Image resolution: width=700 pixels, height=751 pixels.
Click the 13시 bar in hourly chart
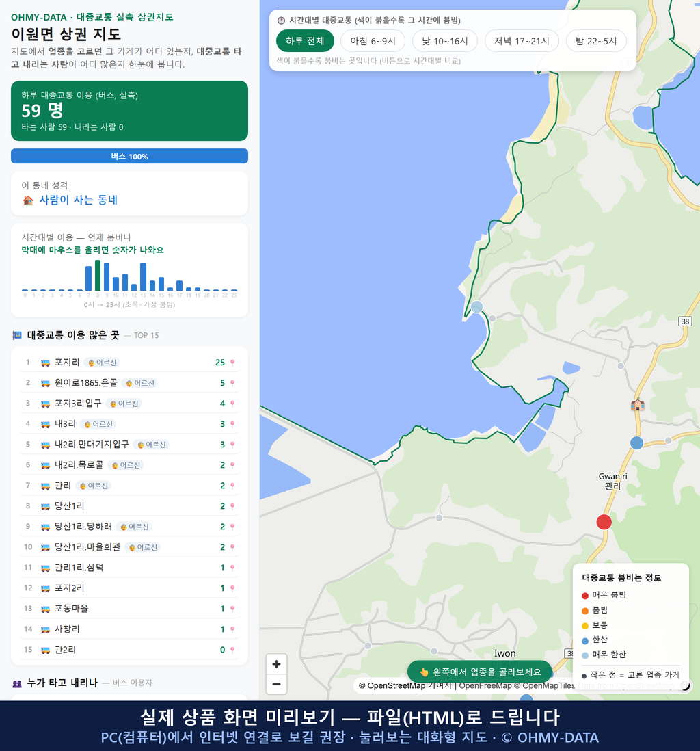(143, 277)
